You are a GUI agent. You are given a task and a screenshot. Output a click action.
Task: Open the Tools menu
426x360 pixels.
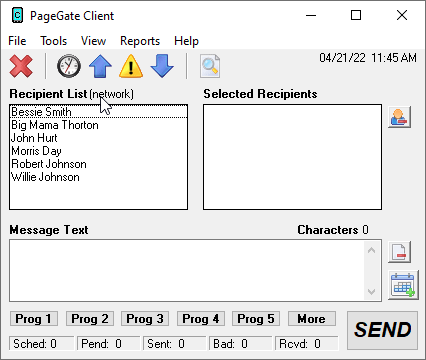pos(53,41)
